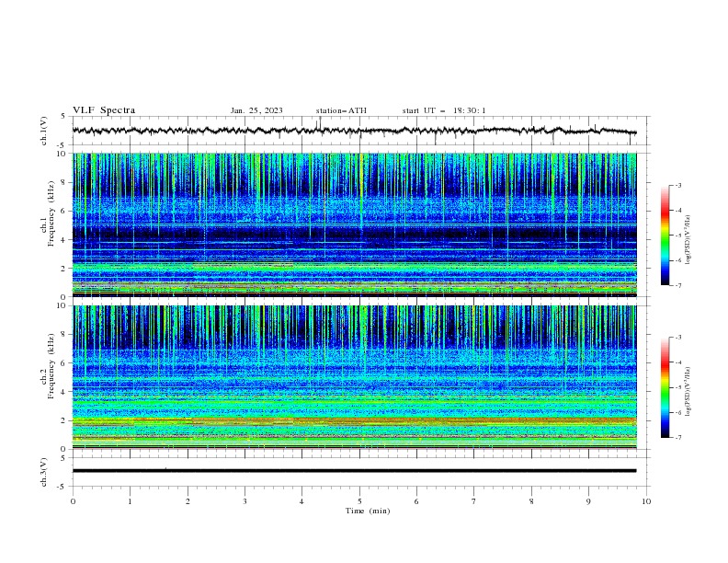Click the '-3' tick on upper colorbar
The height and width of the screenshot is (563, 728).
(x=677, y=185)
